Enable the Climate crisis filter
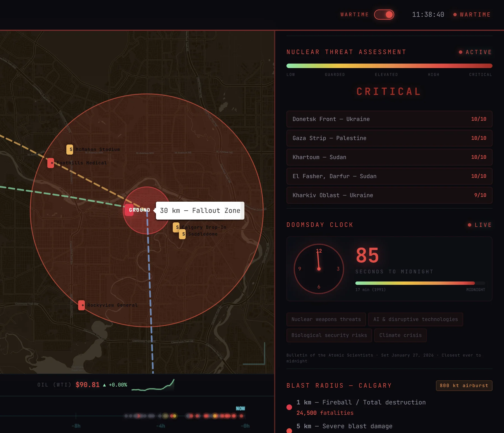504x433 pixels. (400, 335)
